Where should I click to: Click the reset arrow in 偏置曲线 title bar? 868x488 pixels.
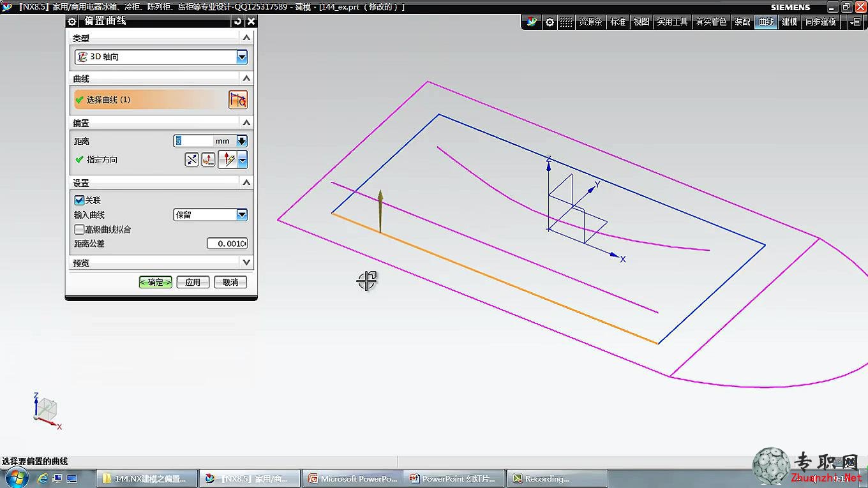(238, 21)
